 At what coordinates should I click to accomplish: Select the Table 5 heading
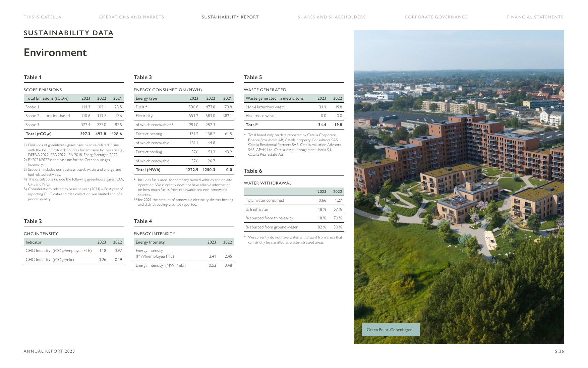pyautogui.click(x=253, y=77)
